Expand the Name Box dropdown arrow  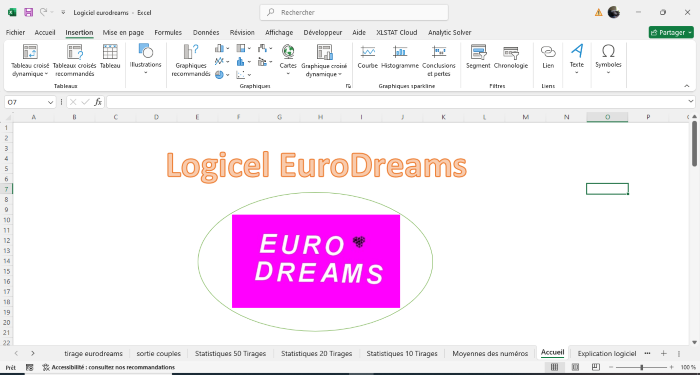pos(50,102)
